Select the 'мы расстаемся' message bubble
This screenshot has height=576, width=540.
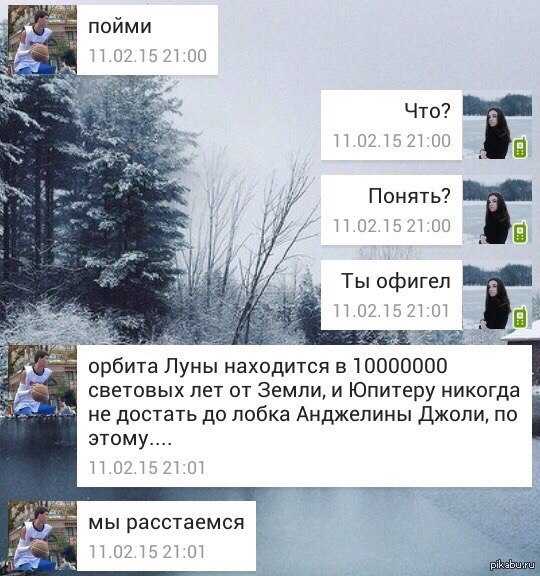(x=166, y=536)
